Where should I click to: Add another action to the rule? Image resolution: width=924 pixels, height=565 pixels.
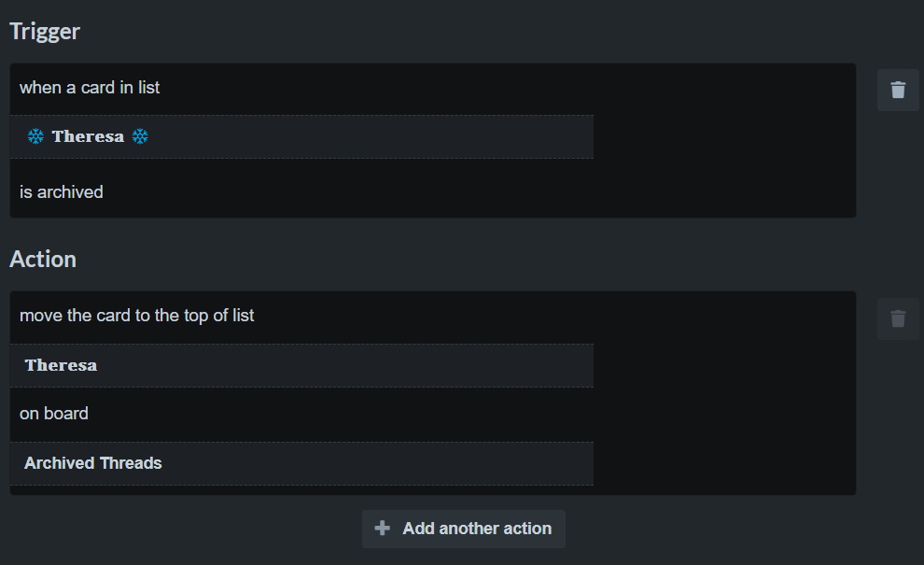tap(464, 529)
